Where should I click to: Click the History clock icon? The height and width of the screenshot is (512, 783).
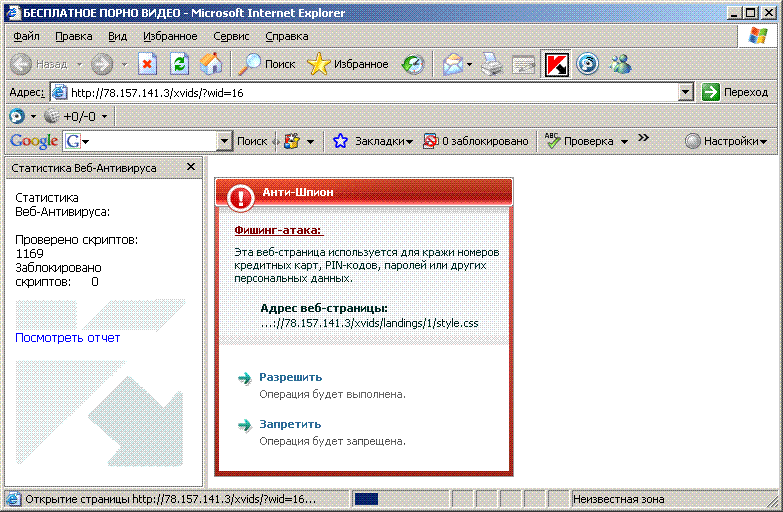coord(413,64)
